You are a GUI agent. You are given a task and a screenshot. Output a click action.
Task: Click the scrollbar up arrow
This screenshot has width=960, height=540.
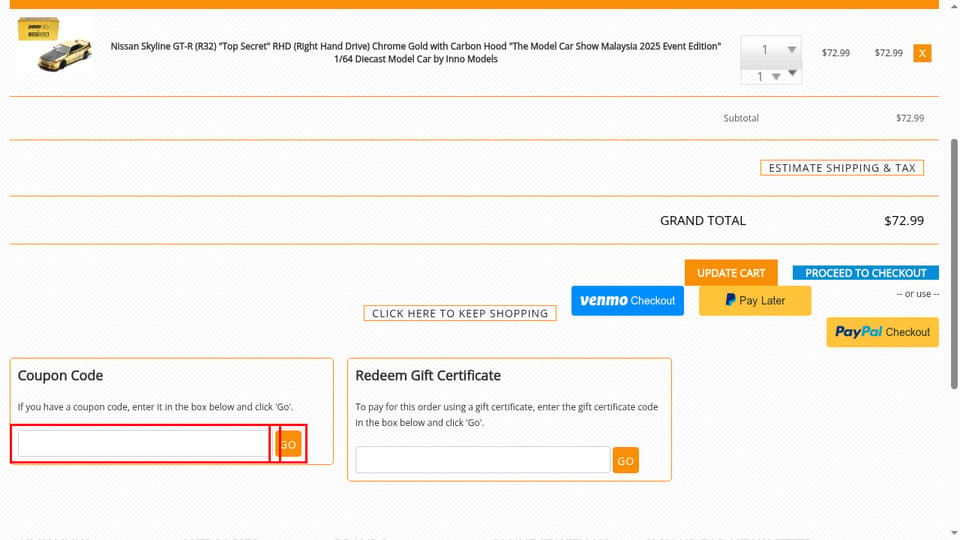[954, 5]
